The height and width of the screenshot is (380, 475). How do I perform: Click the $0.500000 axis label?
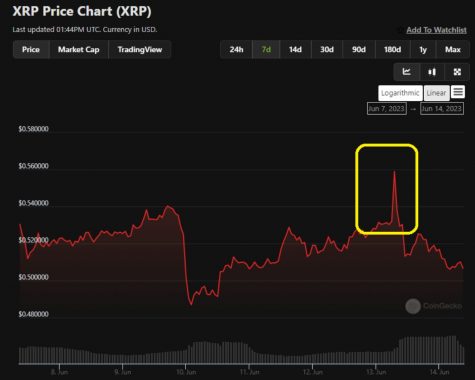coord(33,277)
